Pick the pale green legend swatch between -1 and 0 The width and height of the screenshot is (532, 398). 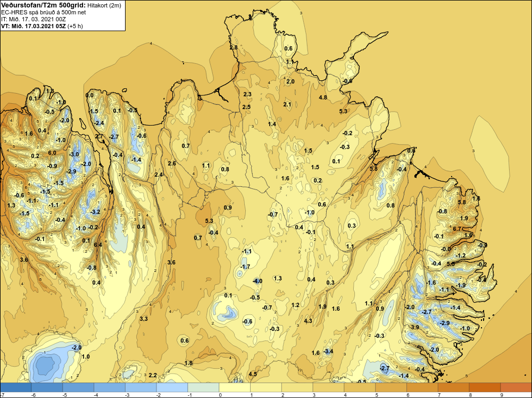click(x=203, y=387)
